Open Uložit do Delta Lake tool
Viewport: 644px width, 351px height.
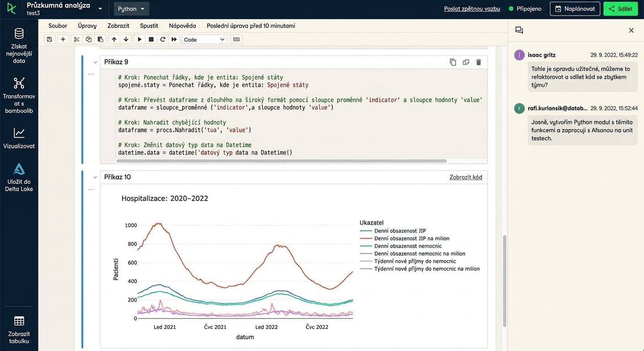(x=19, y=177)
